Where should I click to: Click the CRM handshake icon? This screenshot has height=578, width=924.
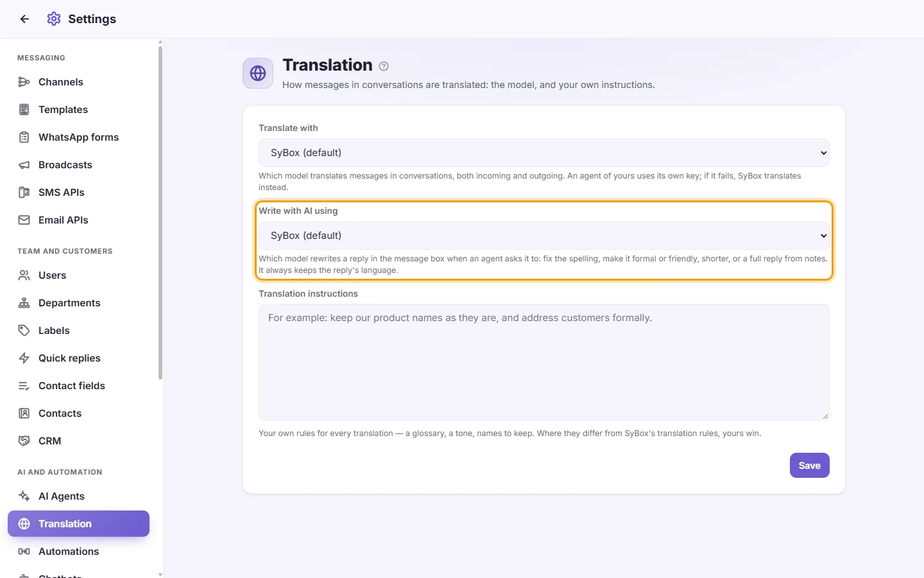click(24, 441)
